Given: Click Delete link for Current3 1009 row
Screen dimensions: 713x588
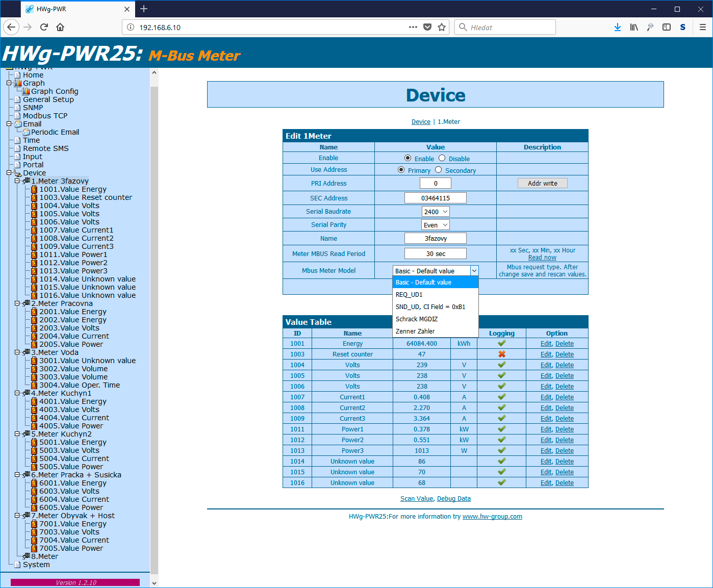Looking at the screenshot, I should pos(565,419).
